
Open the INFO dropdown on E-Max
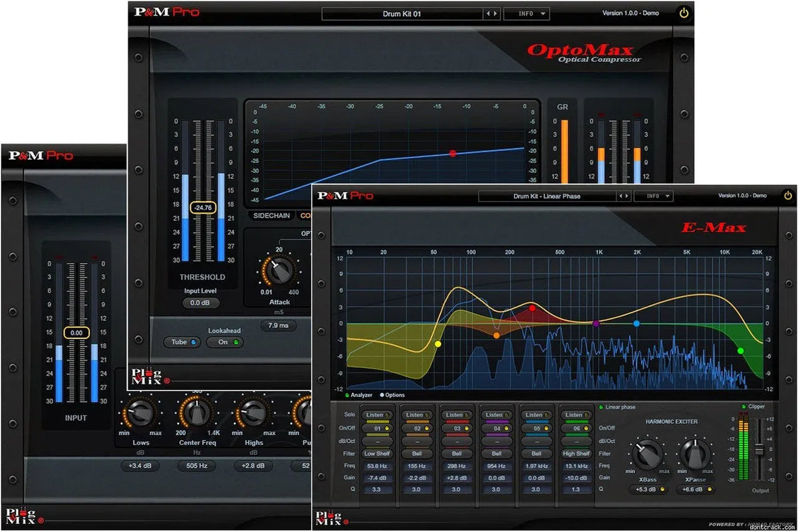tap(654, 196)
